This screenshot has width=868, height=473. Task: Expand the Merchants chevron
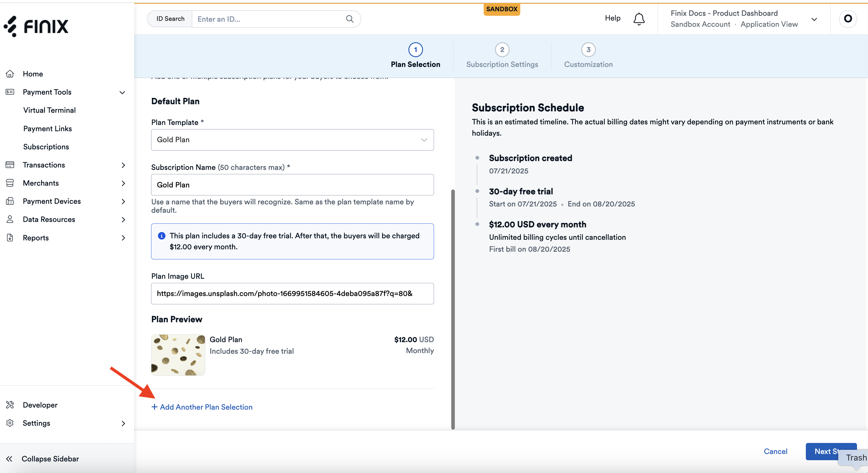123,183
